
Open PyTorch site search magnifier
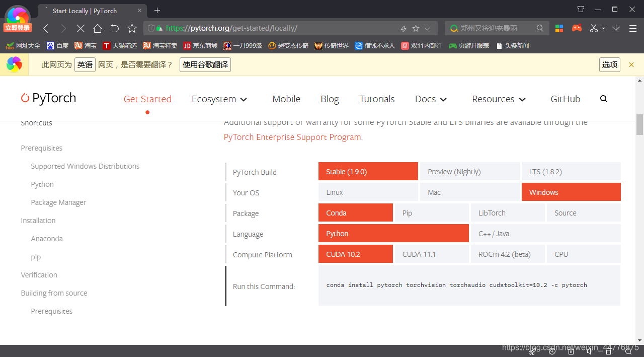click(x=604, y=99)
